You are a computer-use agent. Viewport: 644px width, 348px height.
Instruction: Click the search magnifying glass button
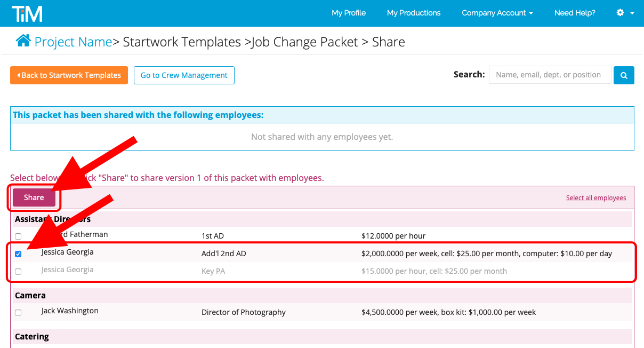[x=623, y=75]
